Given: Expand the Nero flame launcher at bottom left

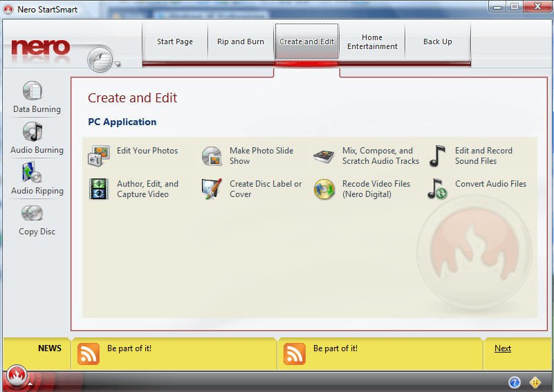Looking at the screenshot, I should 15,377.
